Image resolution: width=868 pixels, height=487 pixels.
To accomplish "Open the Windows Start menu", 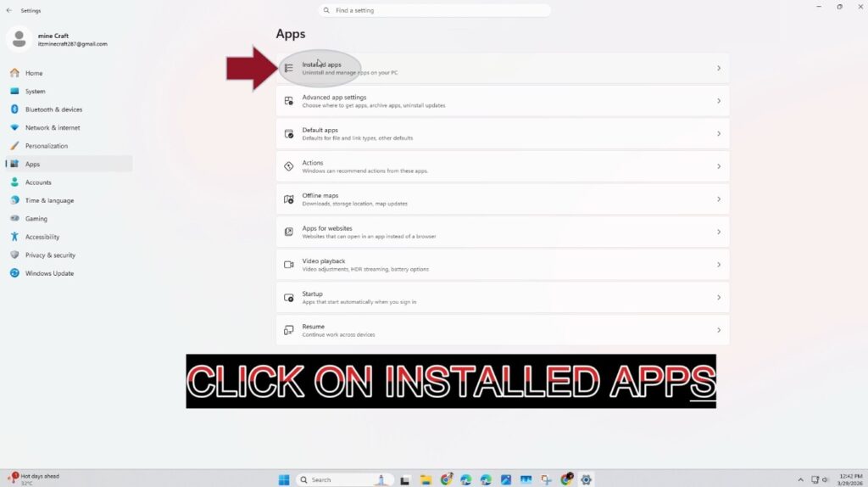I will [284, 479].
